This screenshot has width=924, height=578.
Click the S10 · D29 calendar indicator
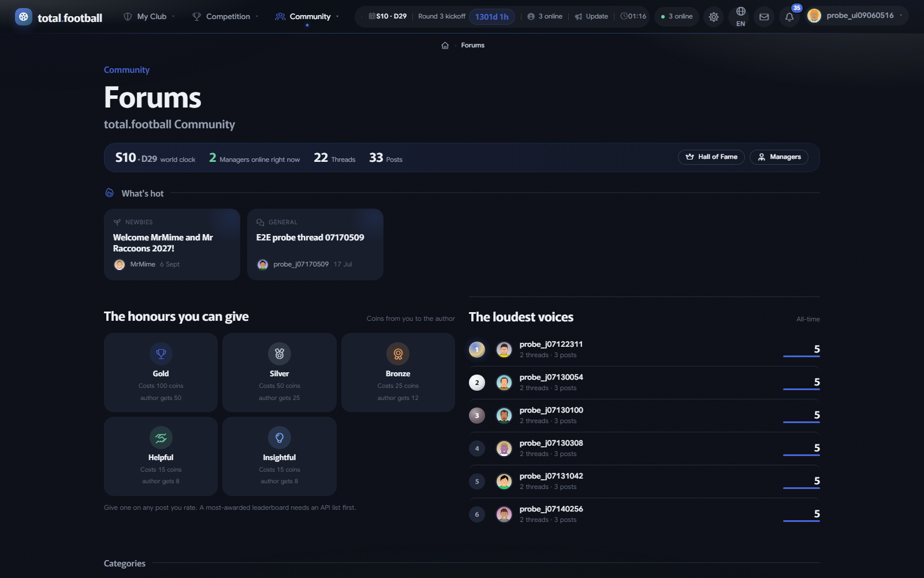[x=388, y=17]
